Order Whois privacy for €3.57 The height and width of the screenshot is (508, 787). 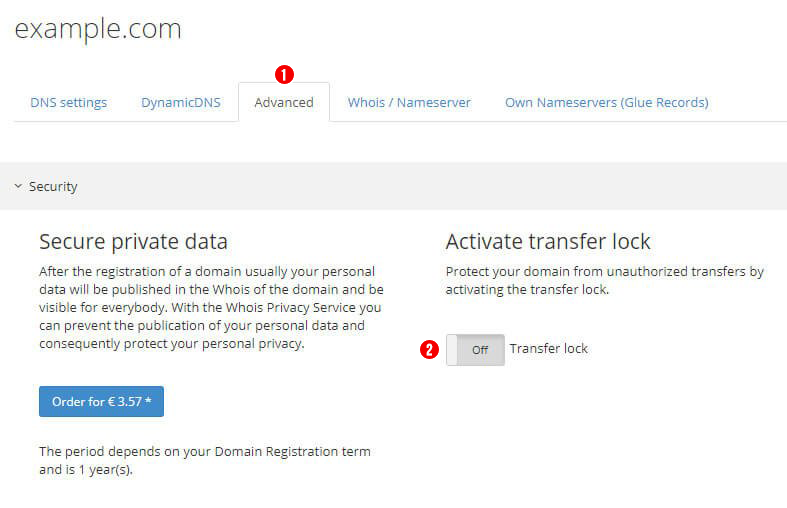(x=101, y=402)
